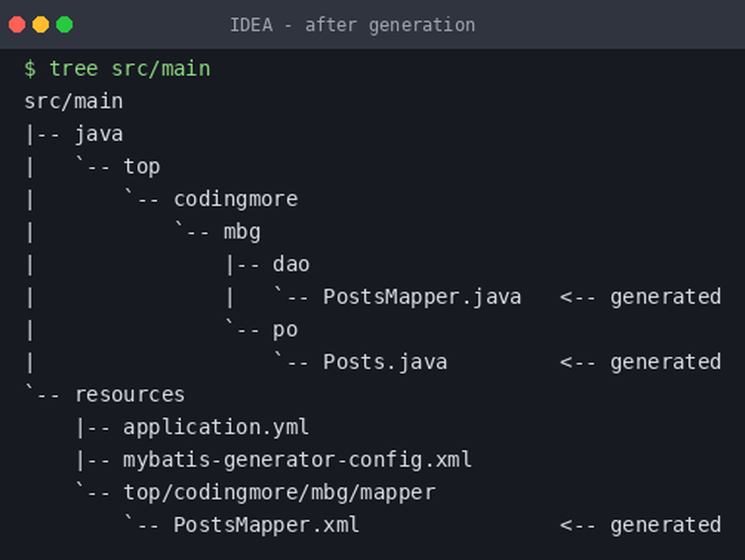The image size is (745, 560).
Task: Select the application.yml file
Action: pyautogui.click(x=216, y=427)
